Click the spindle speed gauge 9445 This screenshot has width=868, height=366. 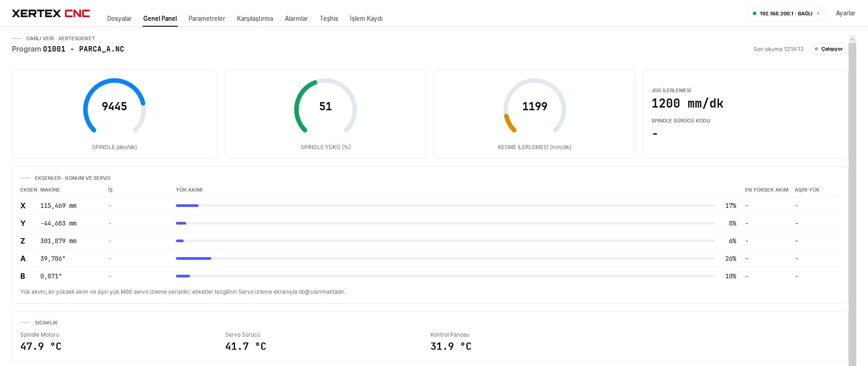(x=114, y=106)
